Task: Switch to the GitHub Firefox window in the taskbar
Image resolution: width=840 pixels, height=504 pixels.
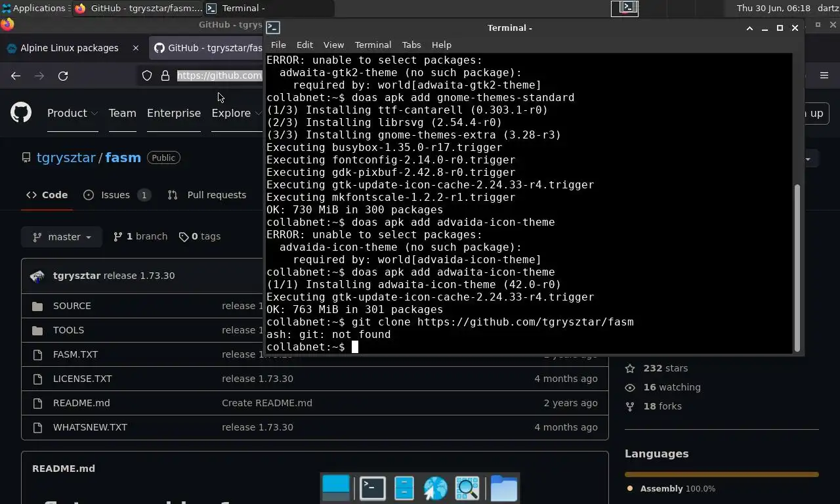Action: click(x=138, y=8)
